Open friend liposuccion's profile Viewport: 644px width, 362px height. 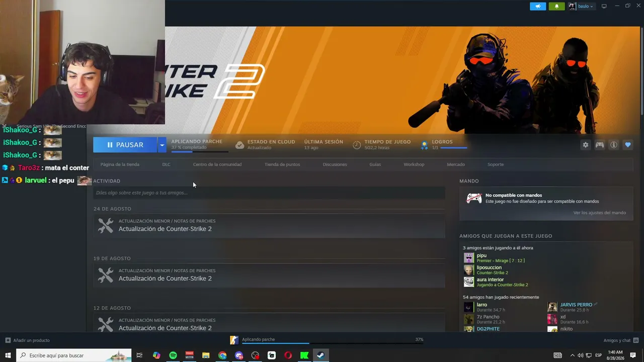tap(489, 267)
